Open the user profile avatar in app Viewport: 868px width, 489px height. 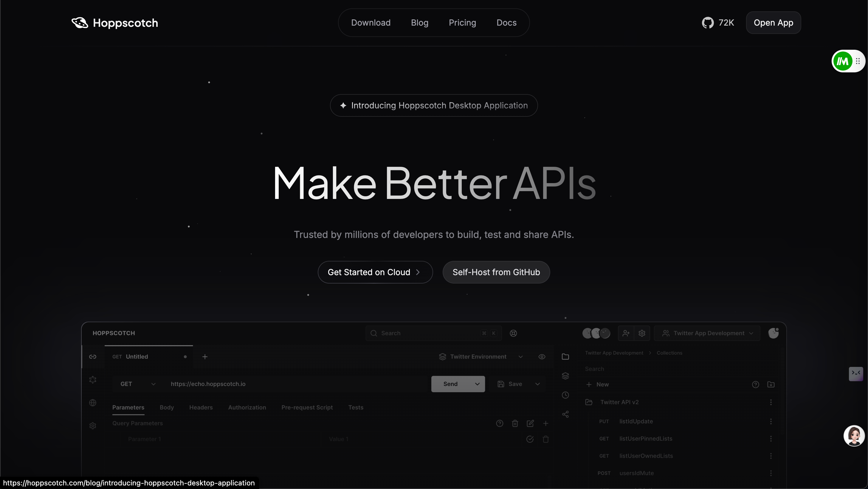click(773, 333)
